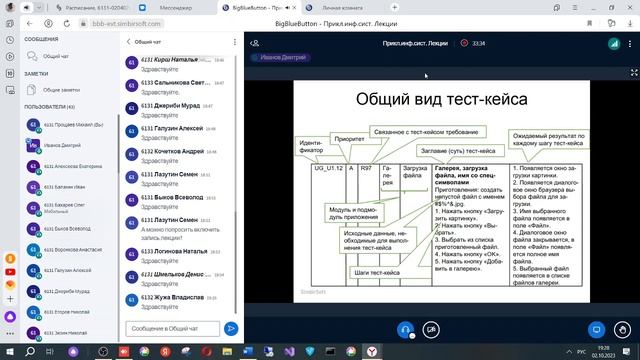Click the blue presentation restore button
640x360 pixels.
[x=596, y=329]
